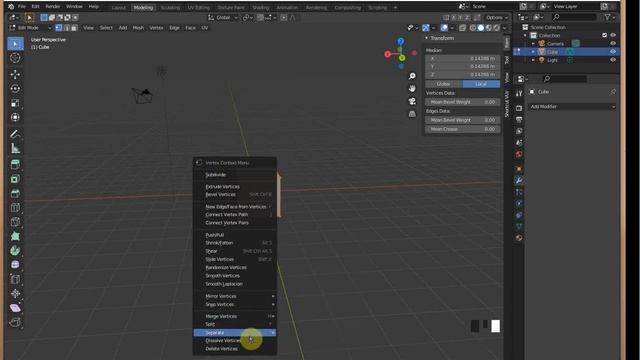Hide the Cube object via eye icon

[613, 51]
